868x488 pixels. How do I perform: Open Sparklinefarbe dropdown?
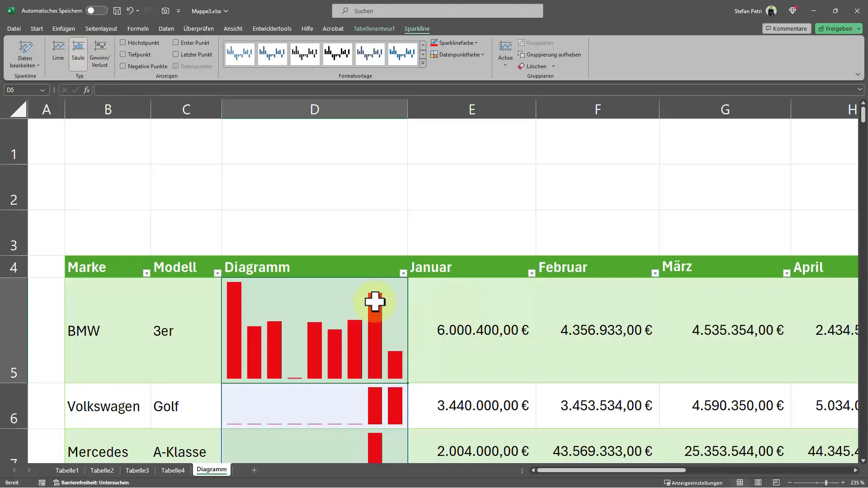click(x=454, y=42)
